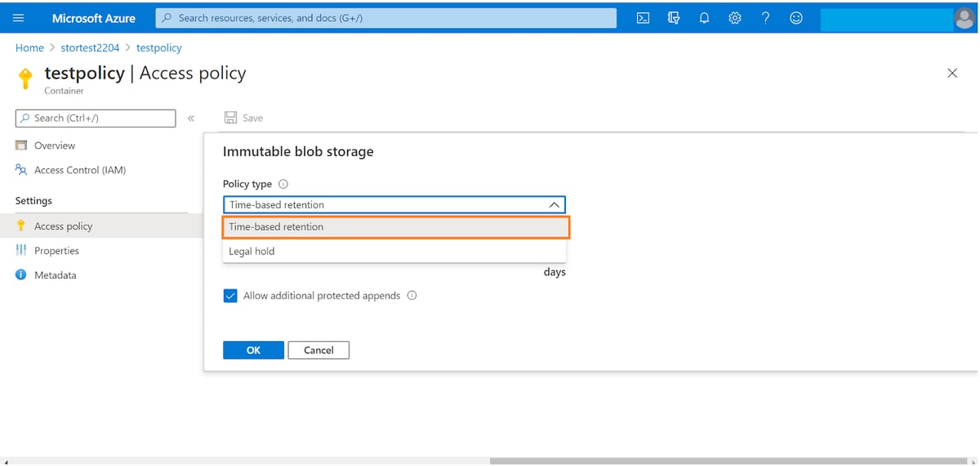Open Access Control (IAM) menu item
980x466 pixels.
[x=79, y=170]
